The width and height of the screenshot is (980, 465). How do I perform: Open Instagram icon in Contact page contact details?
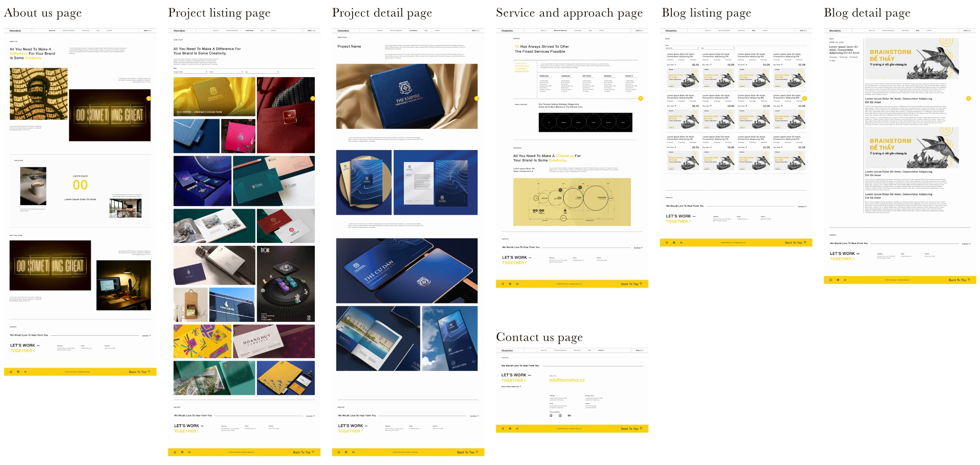pyautogui.click(x=560, y=415)
